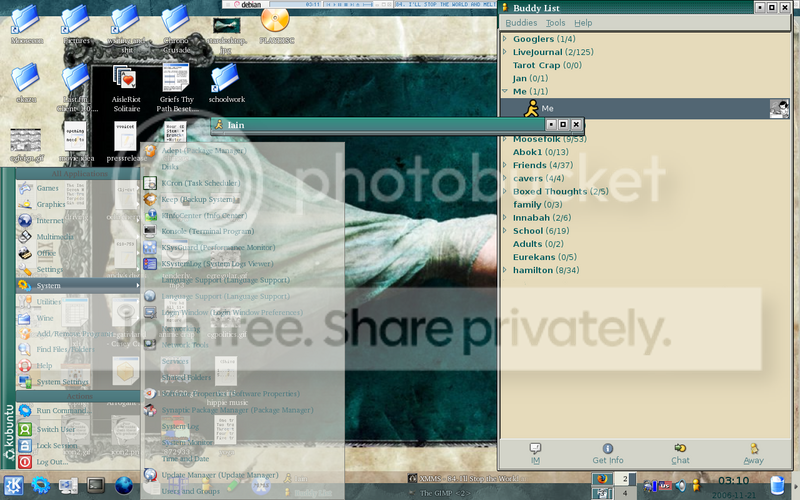Launch KCron Task Scheduler entry
Viewport: 800px width, 500px height.
click(243, 183)
